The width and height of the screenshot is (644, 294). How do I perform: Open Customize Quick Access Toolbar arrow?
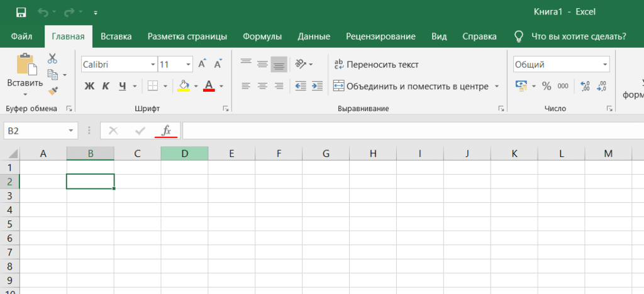[96, 13]
